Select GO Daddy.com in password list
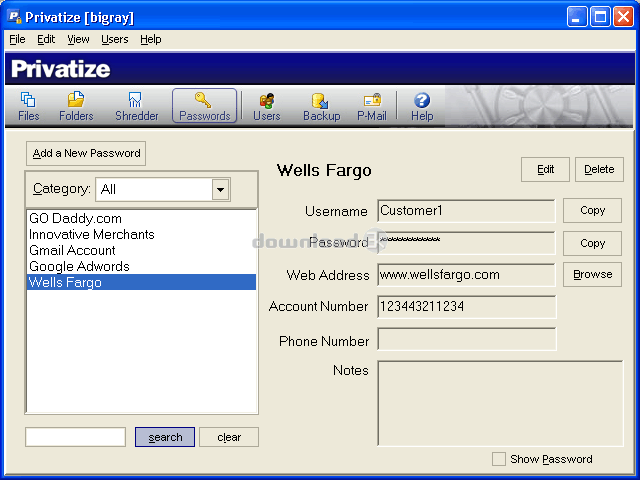Image resolution: width=640 pixels, height=480 pixels. pyautogui.click(x=75, y=218)
